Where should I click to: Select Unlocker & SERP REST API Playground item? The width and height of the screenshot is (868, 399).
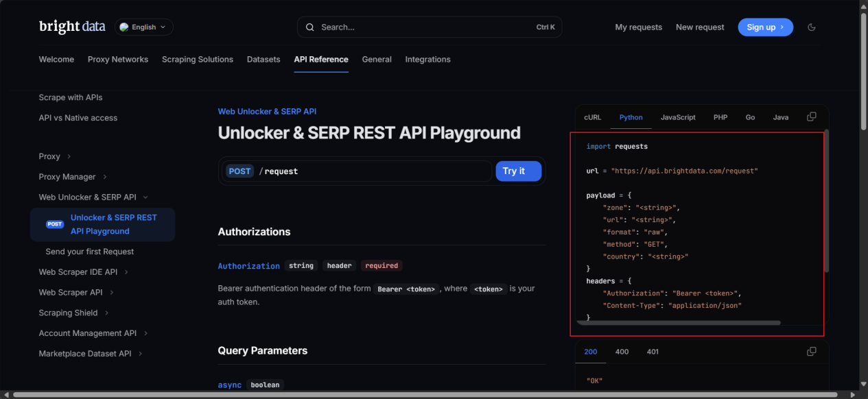103,224
